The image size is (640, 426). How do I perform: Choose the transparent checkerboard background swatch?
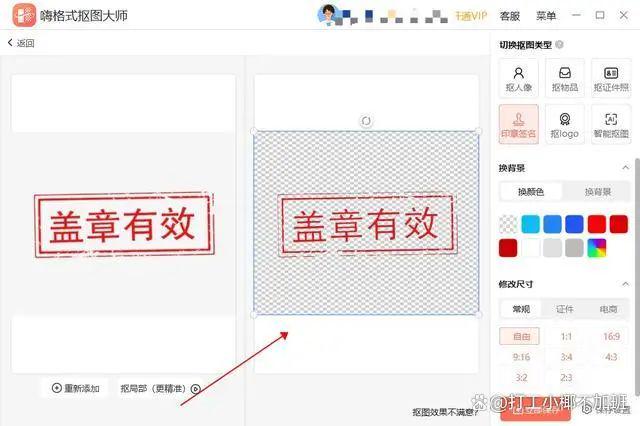point(508,224)
